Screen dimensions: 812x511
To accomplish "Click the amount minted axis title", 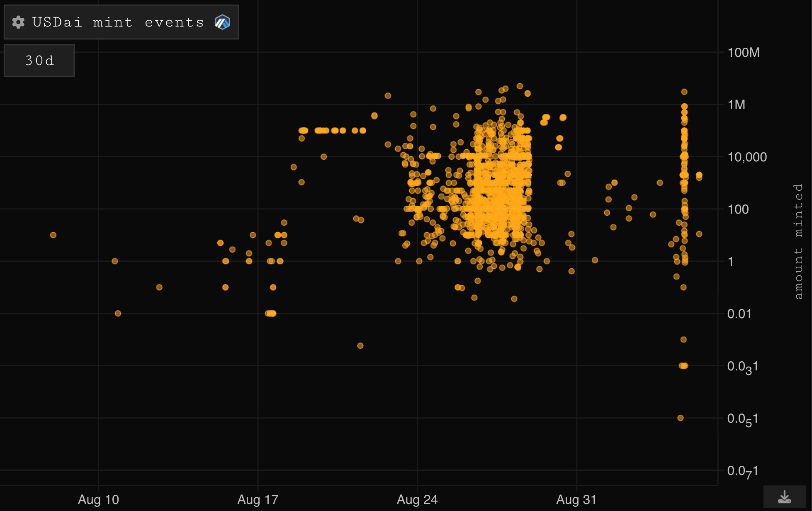I will [x=798, y=241].
